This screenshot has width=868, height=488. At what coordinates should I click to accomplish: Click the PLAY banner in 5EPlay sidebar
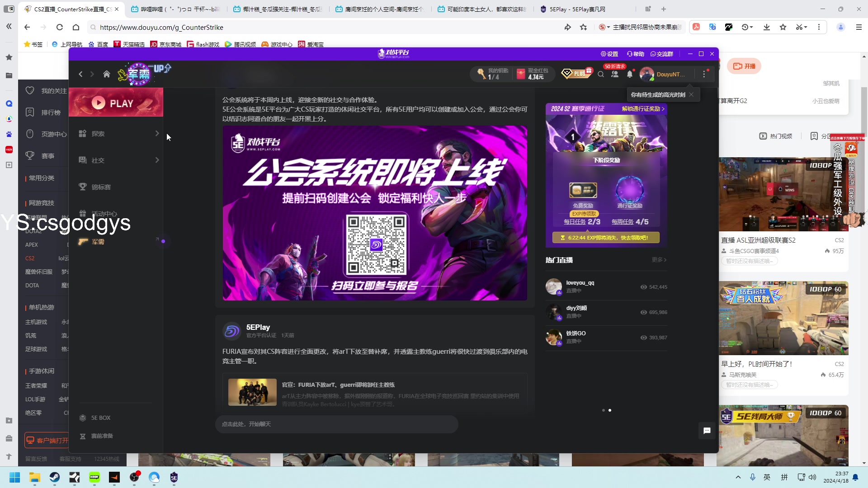coord(116,103)
